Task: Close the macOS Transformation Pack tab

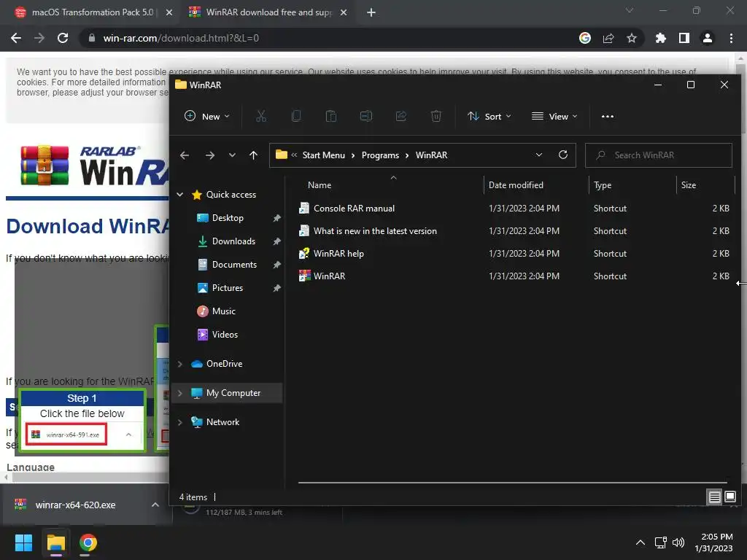Action: tap(169, 12)
